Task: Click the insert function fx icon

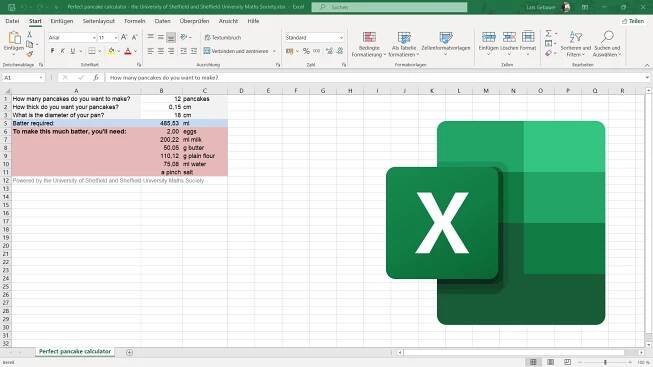Action: pos(96,77)
